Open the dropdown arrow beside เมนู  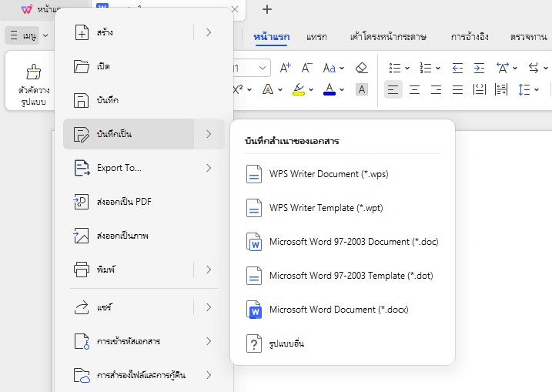tap(45, 35)
